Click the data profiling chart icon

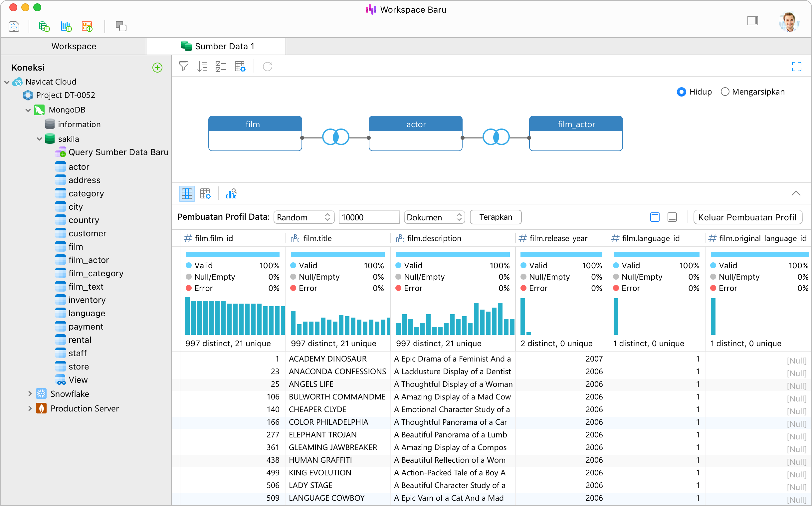[231, 193]
